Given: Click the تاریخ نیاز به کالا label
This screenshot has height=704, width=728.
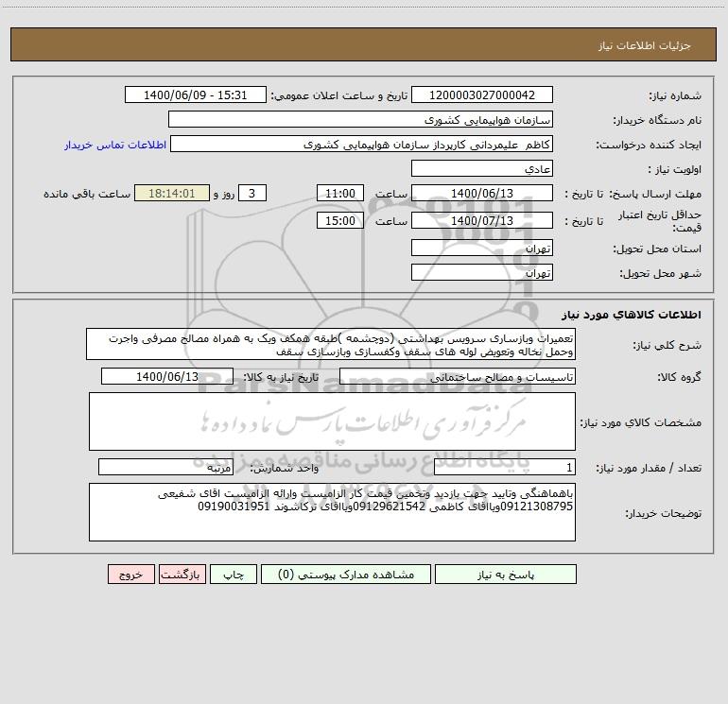Looking at the screenshot, I should (x=281, y=377).
